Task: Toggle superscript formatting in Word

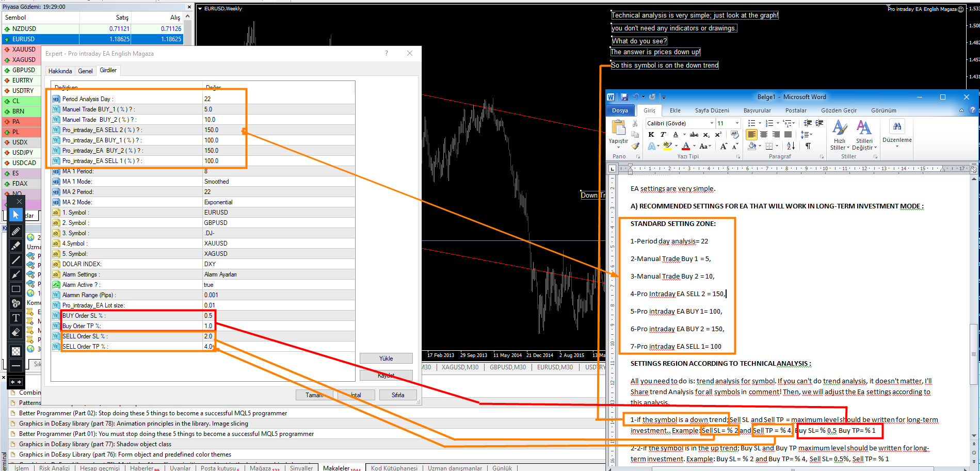Action: (x=718, y=135)
